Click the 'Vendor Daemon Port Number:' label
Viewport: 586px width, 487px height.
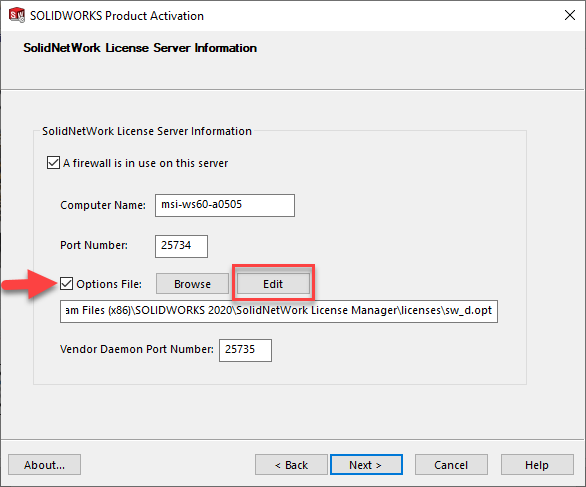pyautogui.click(x=137, y=349)
